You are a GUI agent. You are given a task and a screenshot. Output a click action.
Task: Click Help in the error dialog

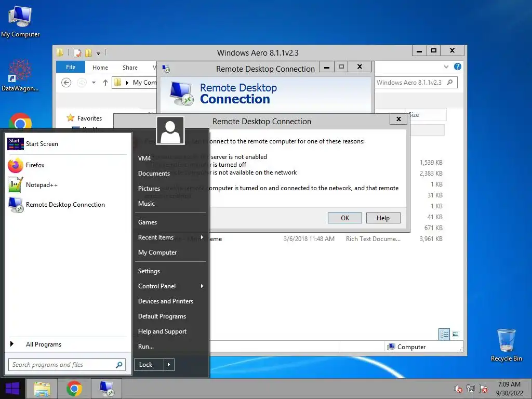(x=383, y=218)
